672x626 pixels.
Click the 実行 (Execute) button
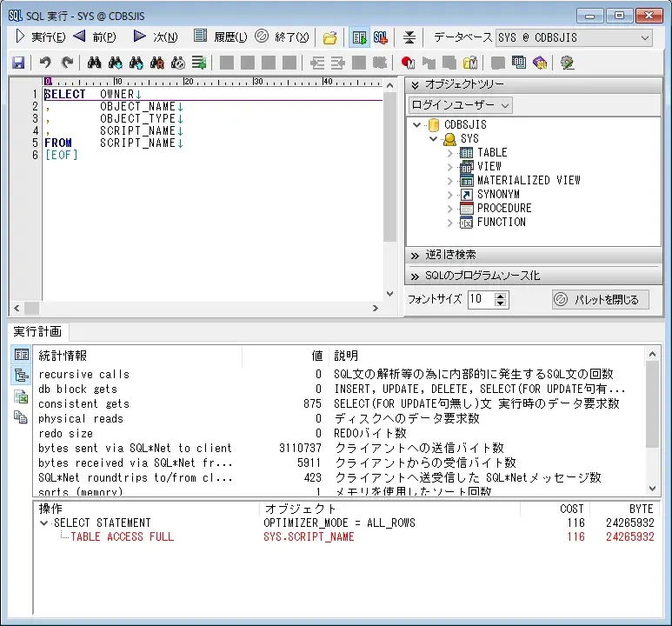click(40, 37)
